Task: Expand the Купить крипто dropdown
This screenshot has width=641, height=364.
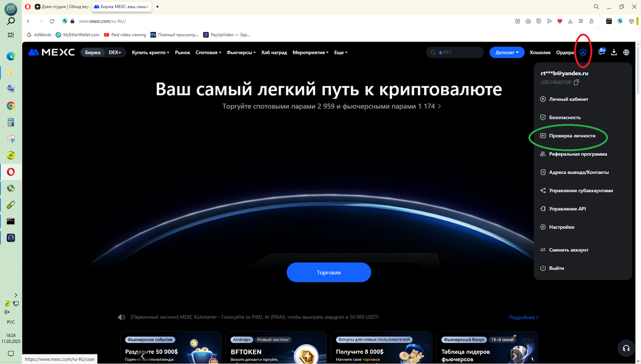Action: 151,52
